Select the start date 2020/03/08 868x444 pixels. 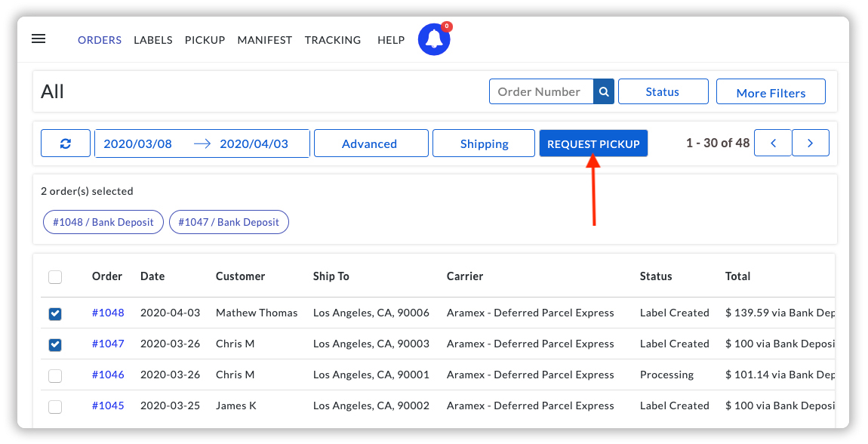(138, 144)
